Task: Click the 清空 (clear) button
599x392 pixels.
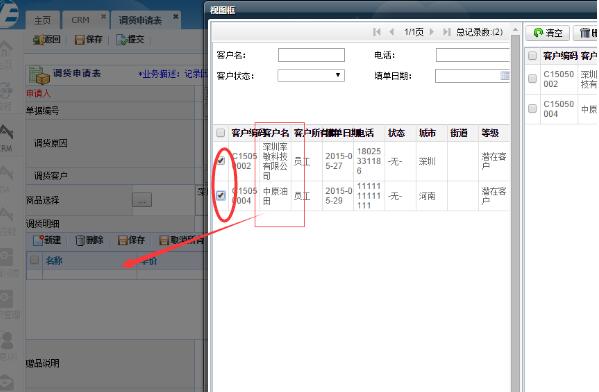Action: tap(547, 33)
